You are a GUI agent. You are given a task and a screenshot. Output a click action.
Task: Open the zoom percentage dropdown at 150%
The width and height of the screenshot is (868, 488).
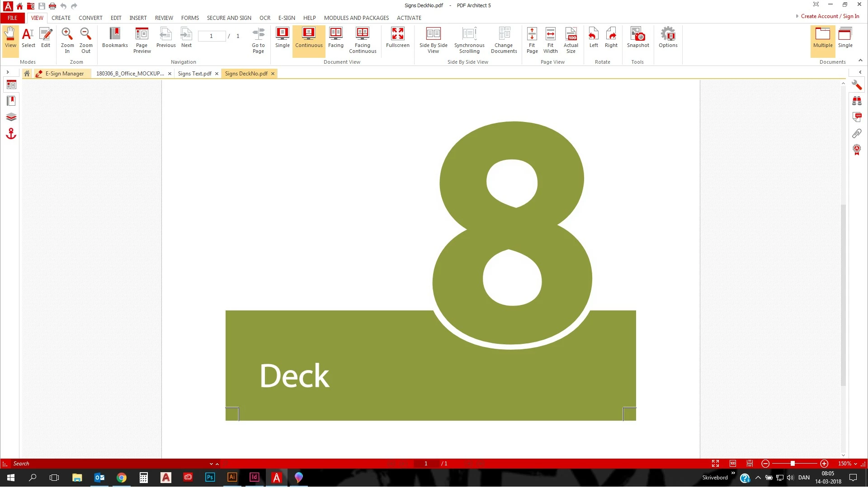855,464
